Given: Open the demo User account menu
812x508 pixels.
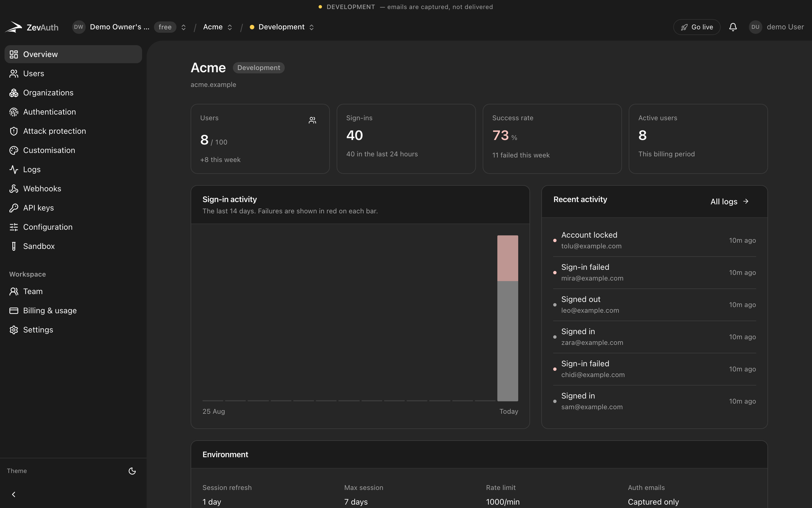Looking at the screenshot, I should pos(776,27).
